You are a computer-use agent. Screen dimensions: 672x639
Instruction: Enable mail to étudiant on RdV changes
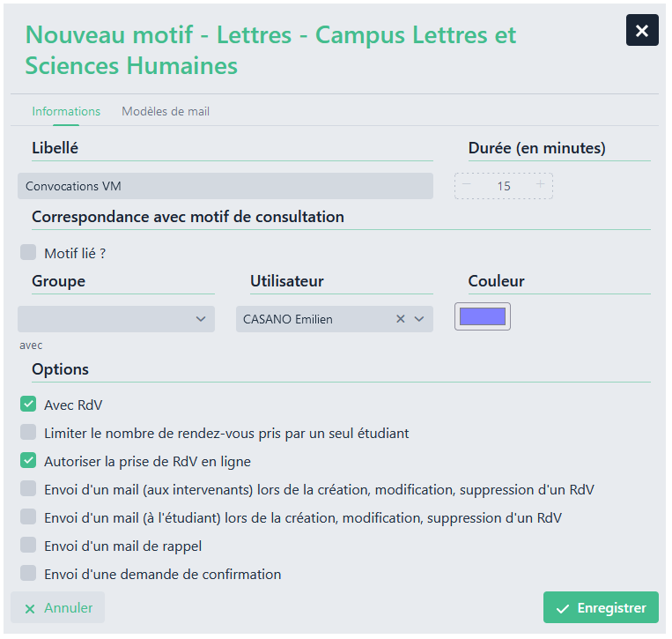(28, 517)
